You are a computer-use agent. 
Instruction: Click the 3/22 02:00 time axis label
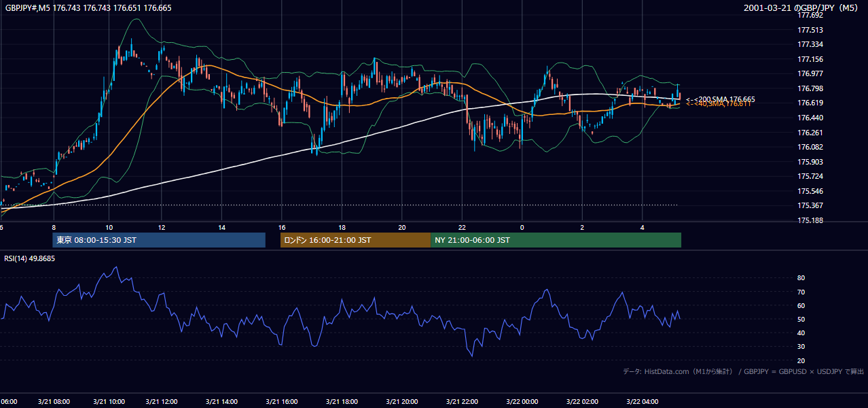tap(582, 402)
